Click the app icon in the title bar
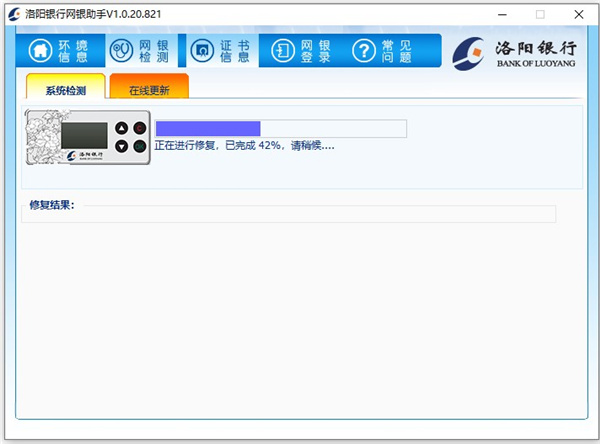This screenshot has height=444, width=600. (14, 15)
